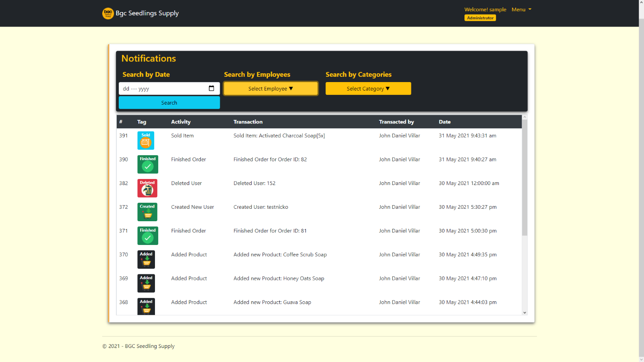Viewport: 644px width, 362px height.
Task: Click the Search button
Action: (x=169, y=103)
